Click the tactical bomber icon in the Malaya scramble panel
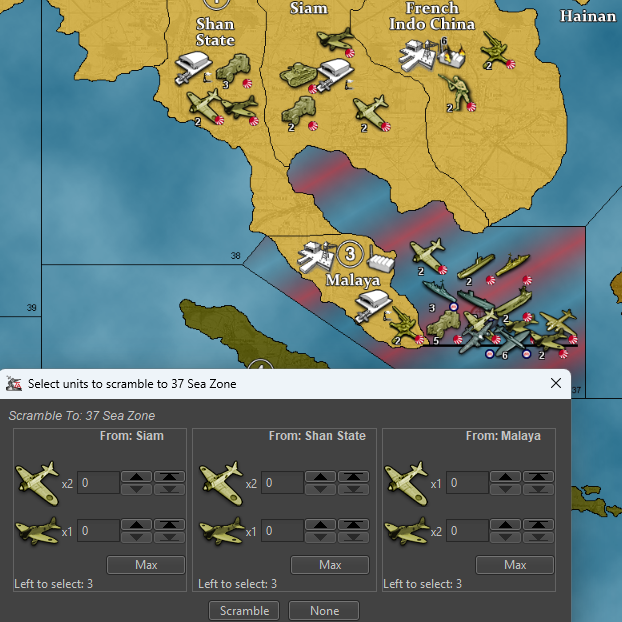The height and width of the screenshot is (622, 622). pyautogui.click(x=406, y=531)
